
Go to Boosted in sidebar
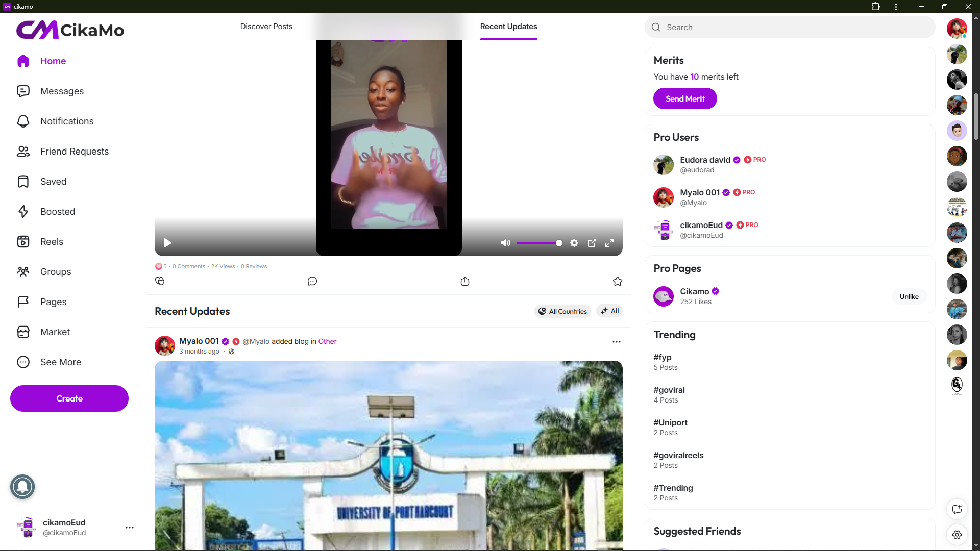[57, 212]
